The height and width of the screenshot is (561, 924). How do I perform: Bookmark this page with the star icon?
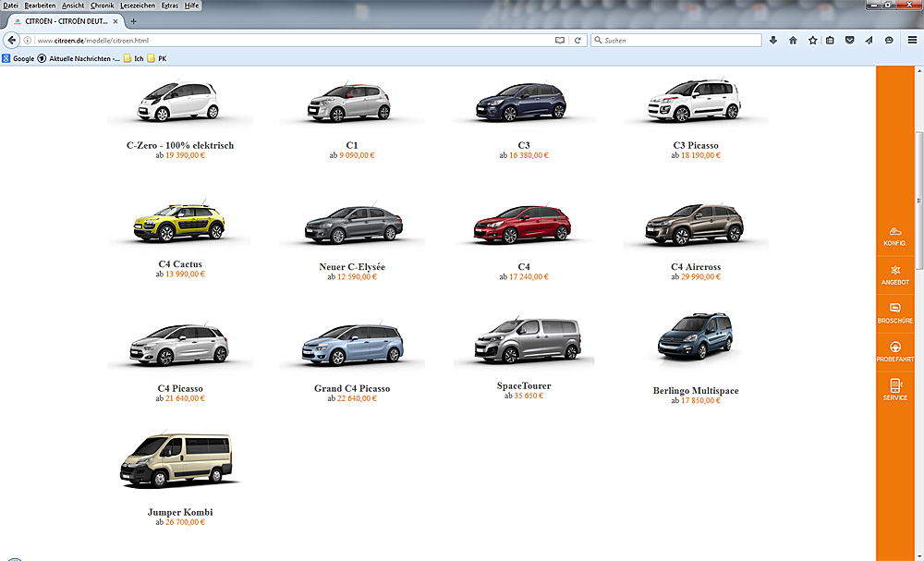812,41
